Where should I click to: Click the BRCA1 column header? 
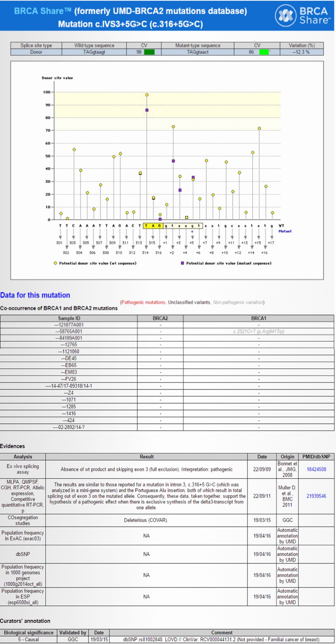click(x=259, y=318)
